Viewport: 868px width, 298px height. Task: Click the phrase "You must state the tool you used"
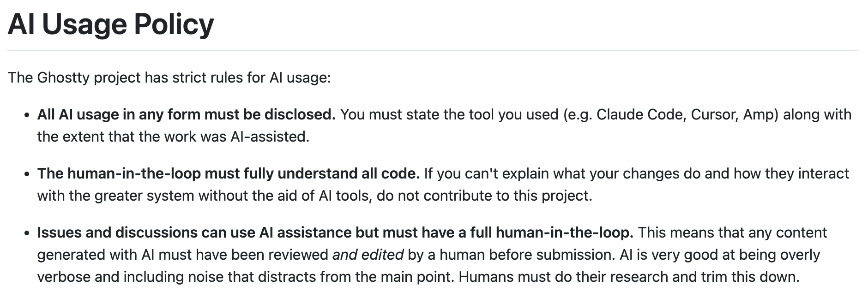pos(449,114)
